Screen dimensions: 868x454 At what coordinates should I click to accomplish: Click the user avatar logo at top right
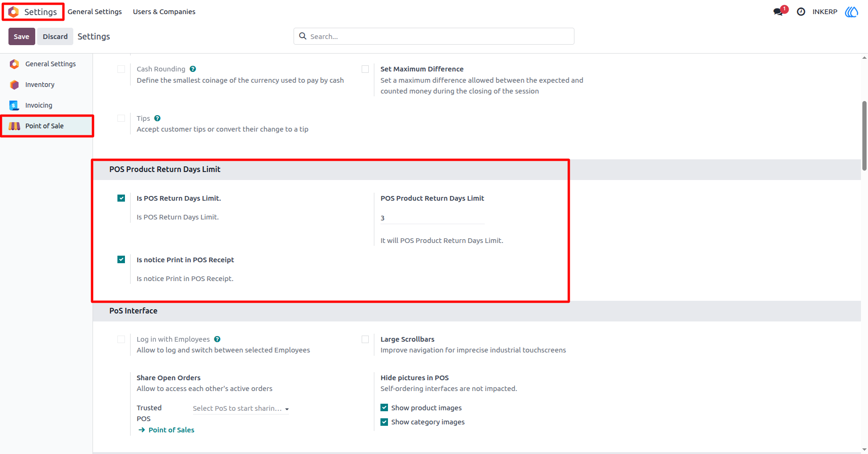tap(852, 12)
